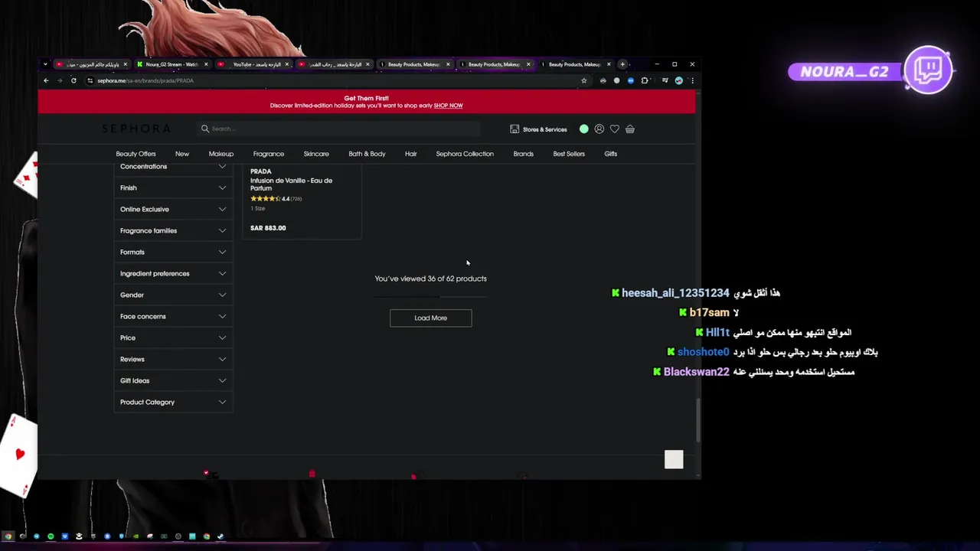Screen dimensions: 980x551
Task: Open NVIDIA app from the taskbar
Action: pyautogui.click(x=136, y=536)
